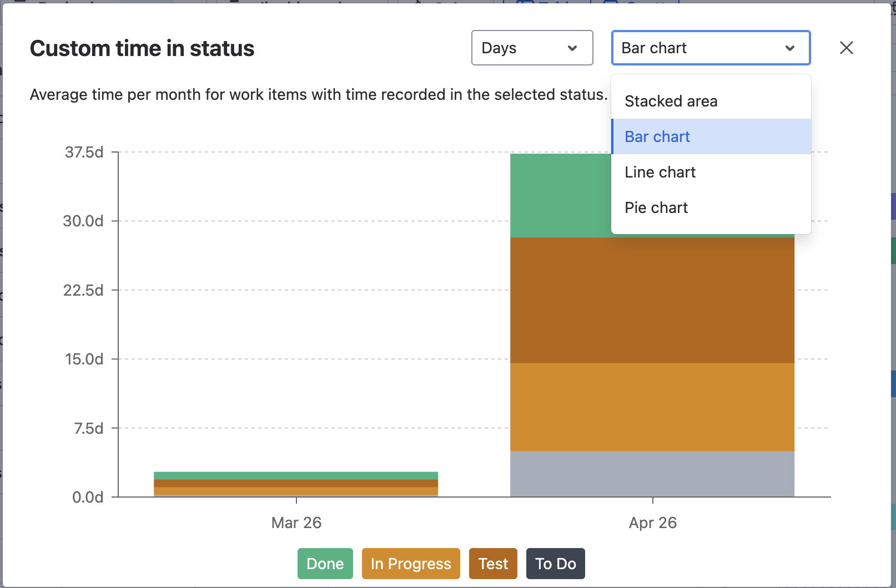
Task: Collapse the Bar chart type combo box
Action: pos(711,48)
